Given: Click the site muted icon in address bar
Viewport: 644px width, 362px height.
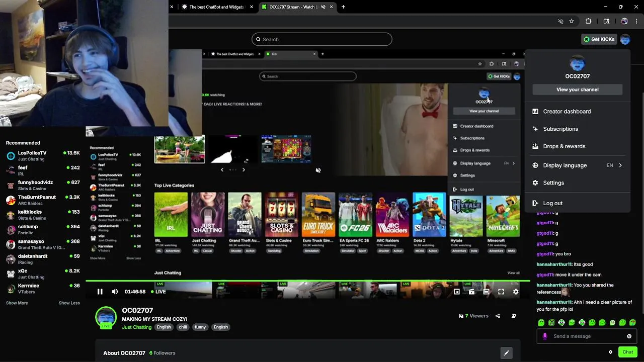Looking at the screenshot, I should (560, 21).
